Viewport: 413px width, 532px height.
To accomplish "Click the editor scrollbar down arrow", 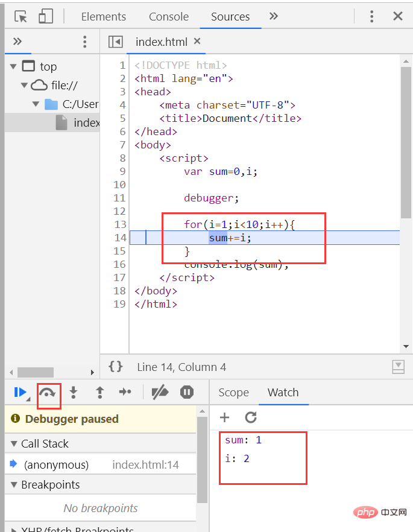I will coord(406,346).
